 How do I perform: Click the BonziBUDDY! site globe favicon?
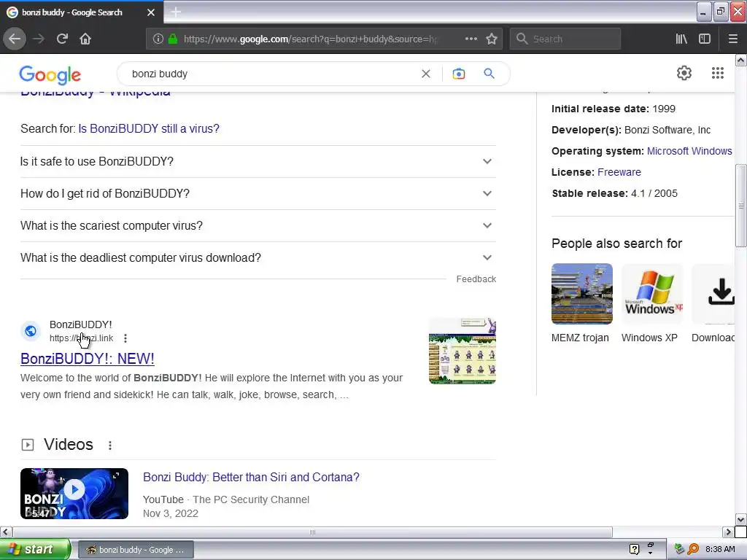pos(31,331)
